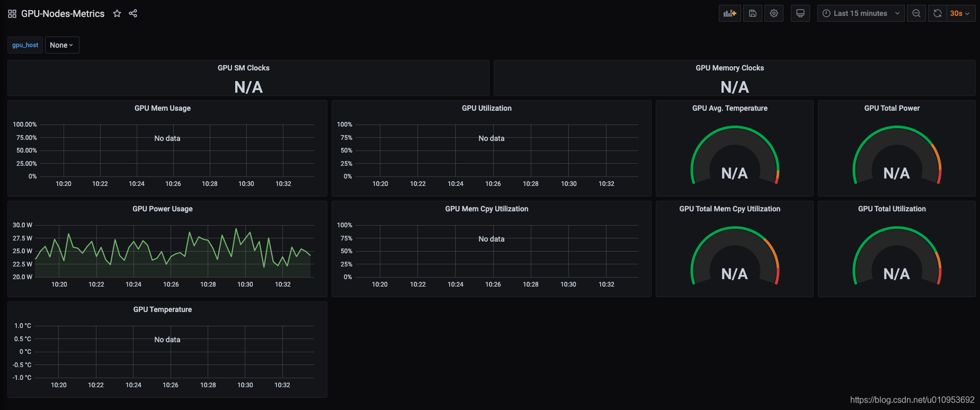Click the 100.00% label in GPU Mem Usage

[x=25, y=124]
